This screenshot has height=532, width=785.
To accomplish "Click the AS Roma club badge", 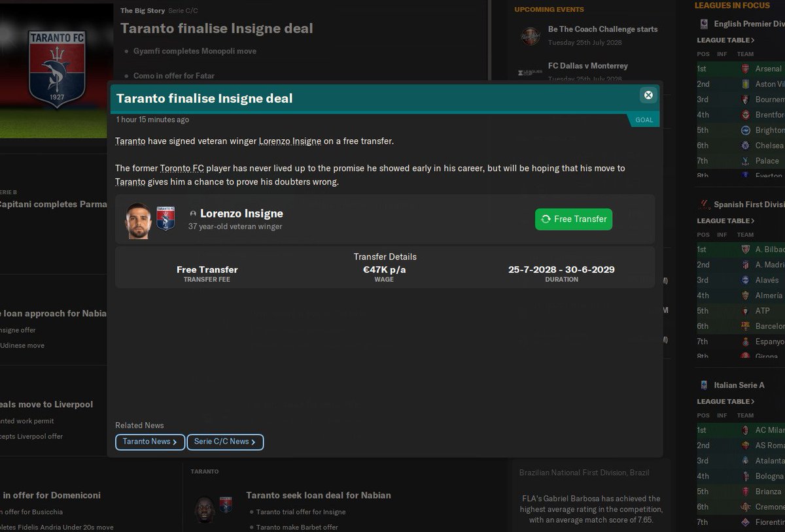I will 745,445.
